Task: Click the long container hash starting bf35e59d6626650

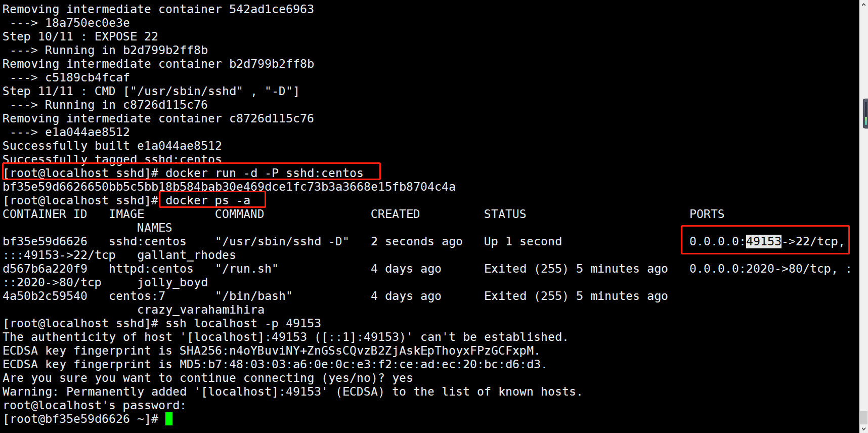Action: click(229, 187)
